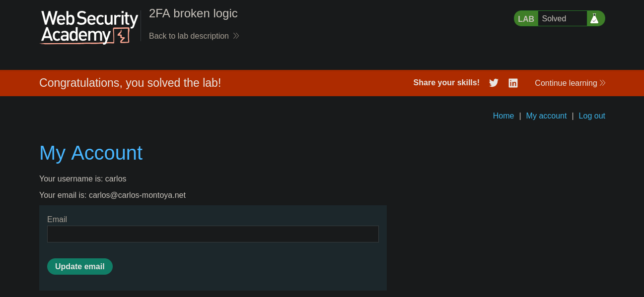Click the Congratulations solved message
The image size is (644, 297).
[x=130, y=83]
